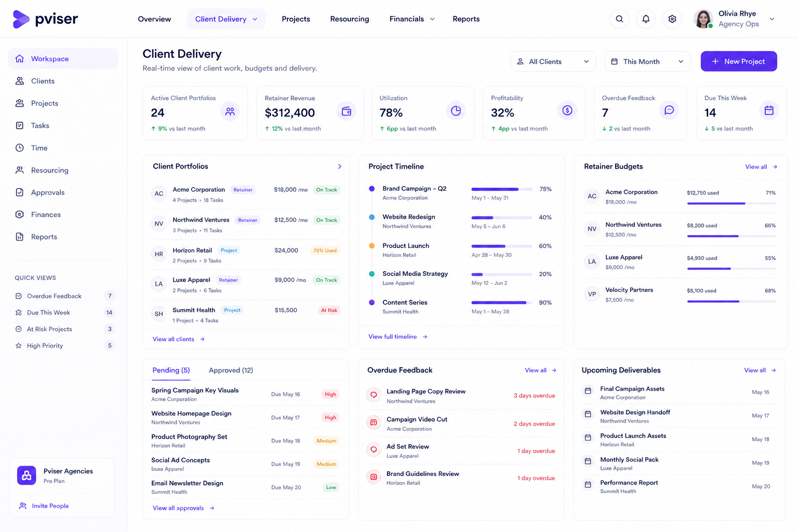
Task: Click View all approvals link
Action: click(x=183, y=508)
